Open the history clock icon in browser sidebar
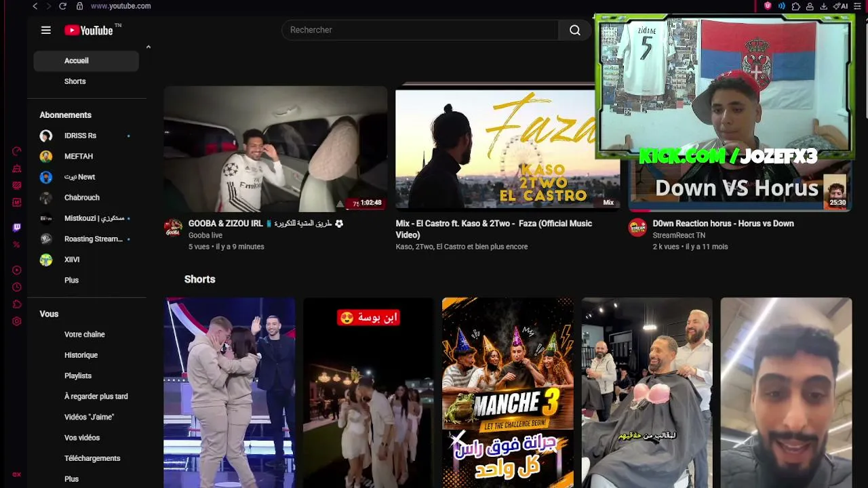Viewport: 868px width, 488px height. (x=17, y=287)
